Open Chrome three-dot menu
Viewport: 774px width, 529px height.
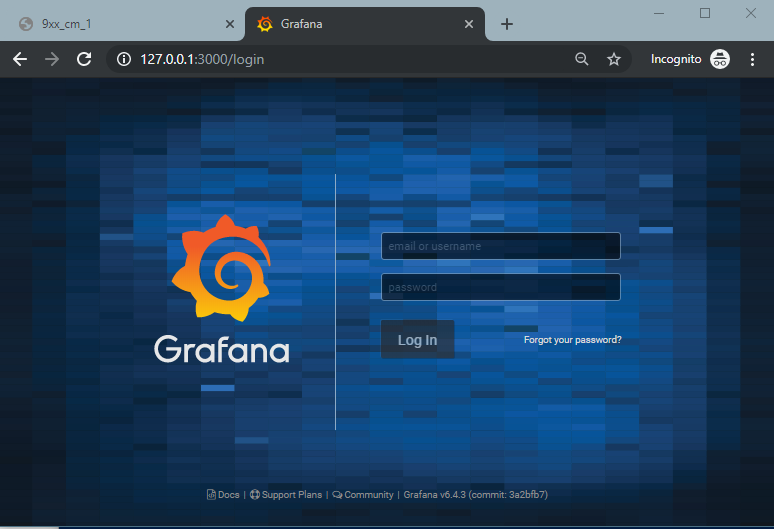[x=752, y=59]
